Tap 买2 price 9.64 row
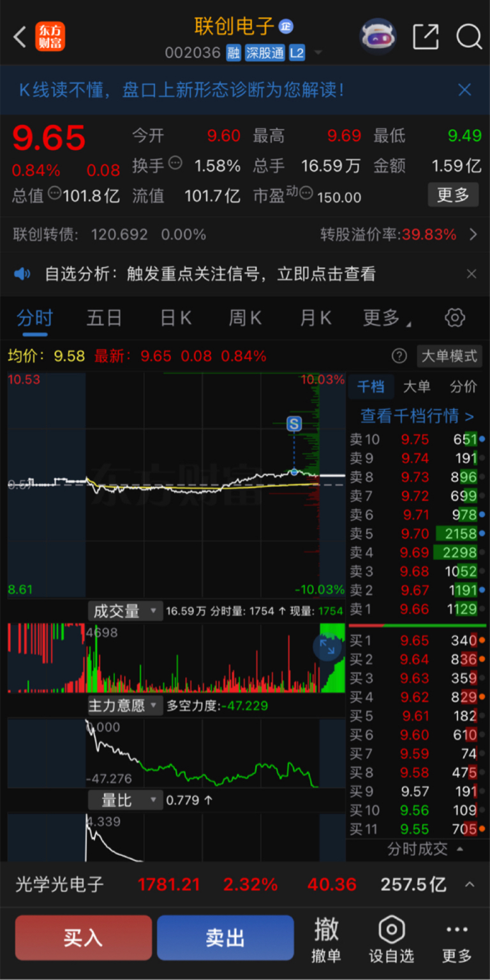 point(417,659)
